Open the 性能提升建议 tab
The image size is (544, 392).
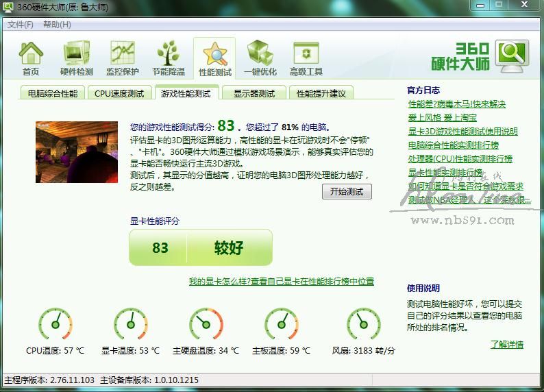pyautogui.click(x=321, y=93)
